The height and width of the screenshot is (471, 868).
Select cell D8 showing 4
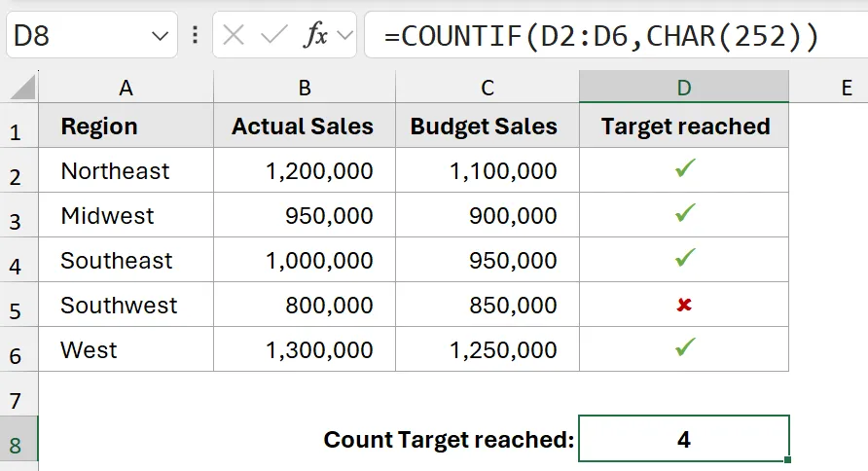pyautogui.click(x=684, y=438)
